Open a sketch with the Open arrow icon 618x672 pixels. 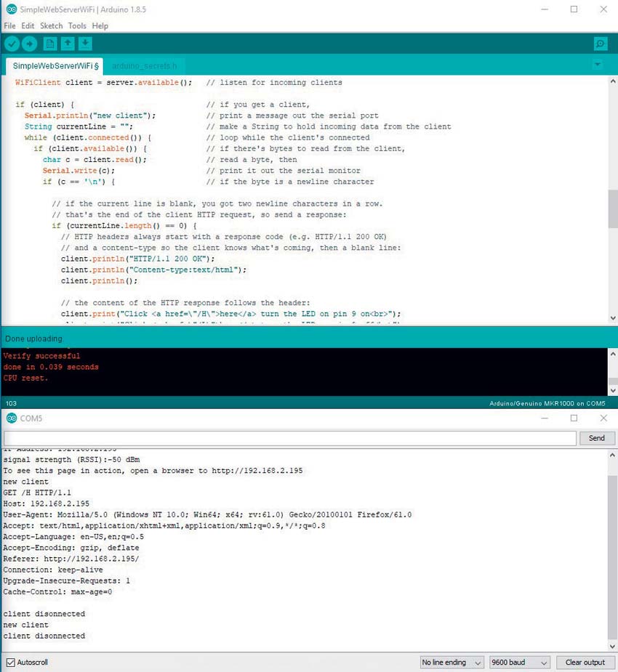pyautogui.click(x=68, y=44)
